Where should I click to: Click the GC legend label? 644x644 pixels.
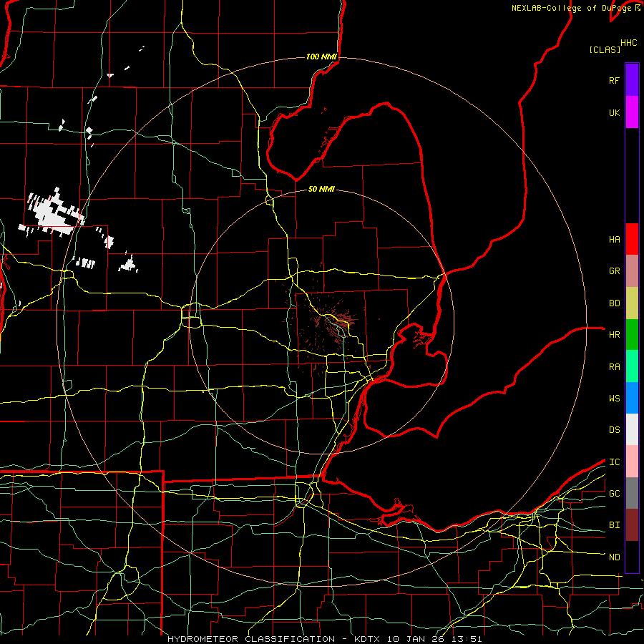(x=614, y=494)
